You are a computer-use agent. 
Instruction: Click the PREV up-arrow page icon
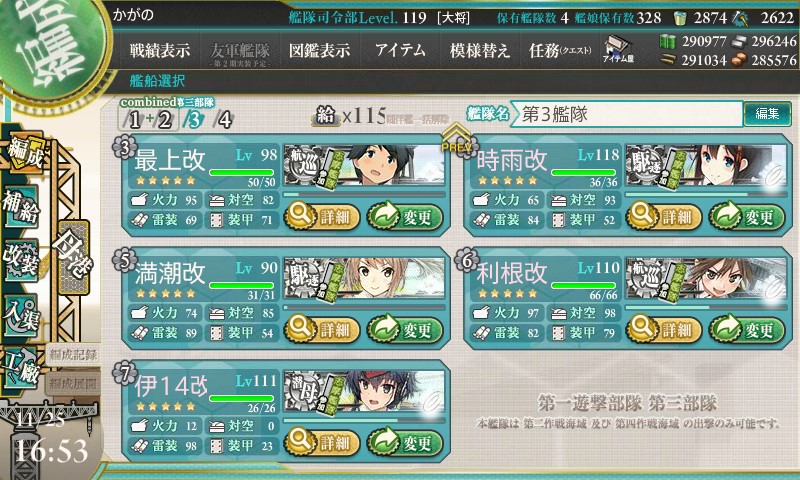click(x=456, y=137)
